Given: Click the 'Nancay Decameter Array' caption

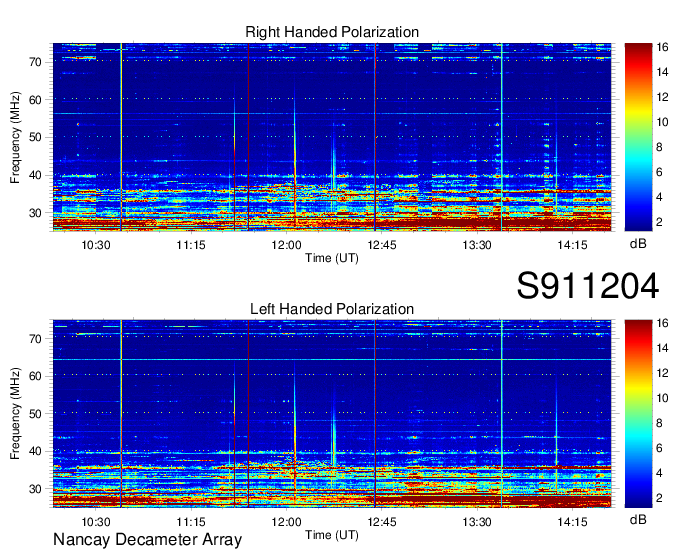Looking at the screenshot, I should click(147, 539).
